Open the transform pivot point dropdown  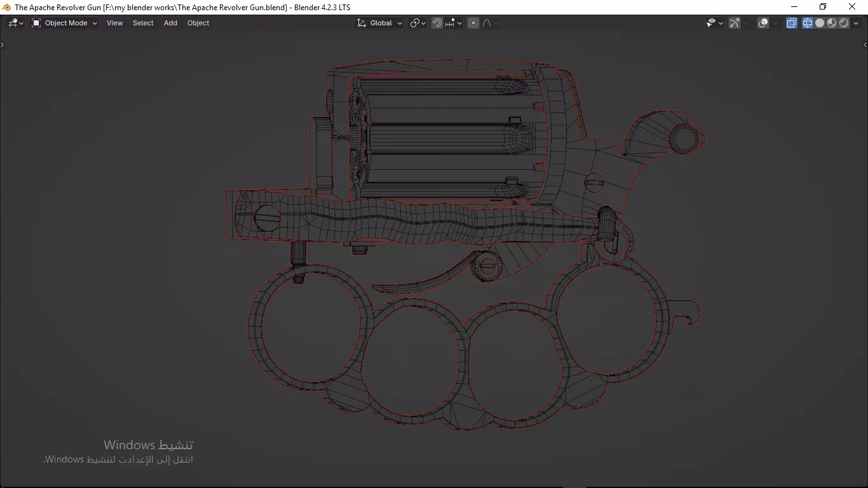coord(417,23)
